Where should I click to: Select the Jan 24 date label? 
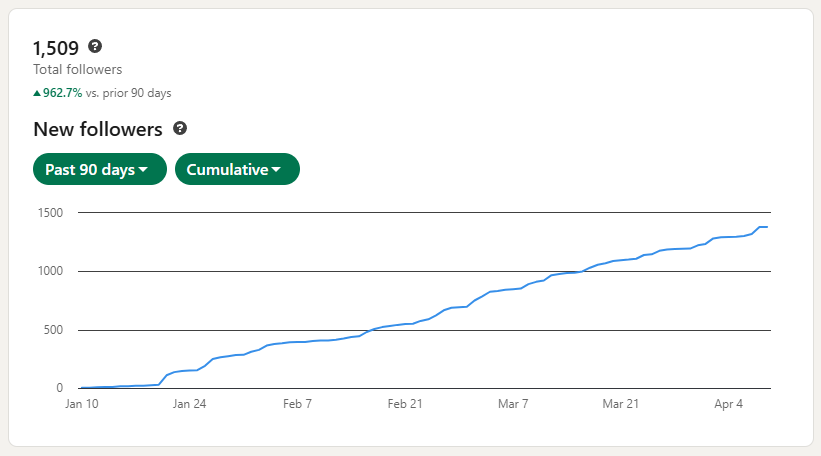point(189,405)
